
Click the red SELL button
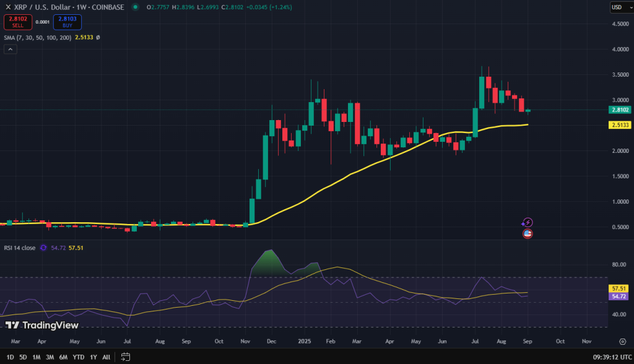tap(18, 22)
